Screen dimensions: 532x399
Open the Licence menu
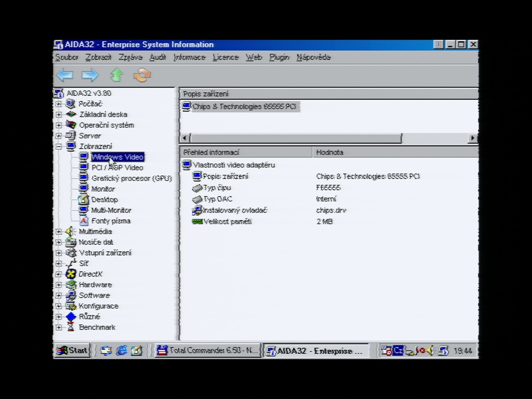[225, 57]
